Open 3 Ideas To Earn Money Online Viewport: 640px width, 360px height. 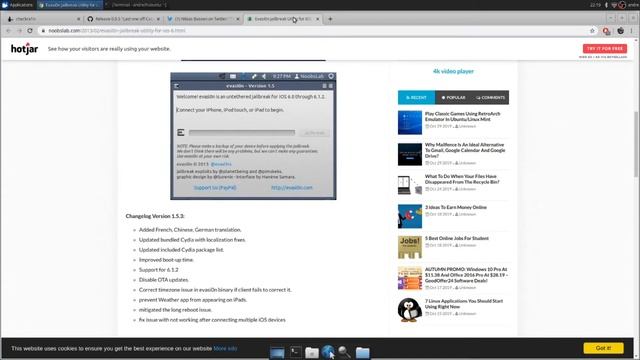coord(456,207)
